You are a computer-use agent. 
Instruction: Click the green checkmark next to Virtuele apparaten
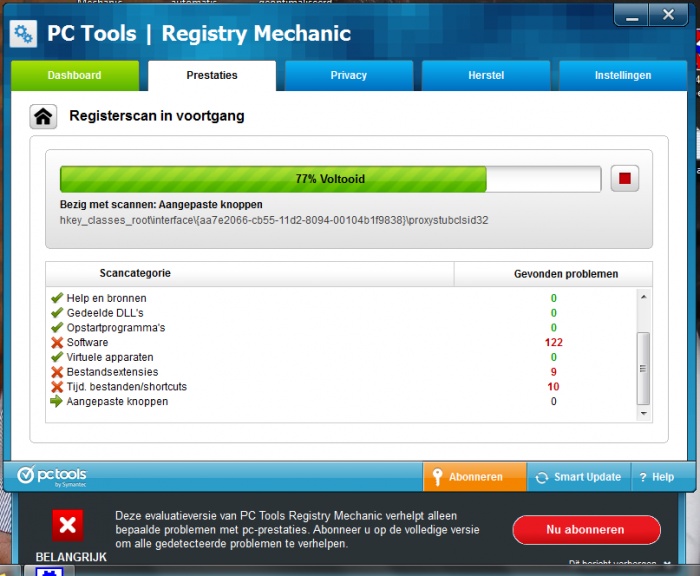(57, 357)
